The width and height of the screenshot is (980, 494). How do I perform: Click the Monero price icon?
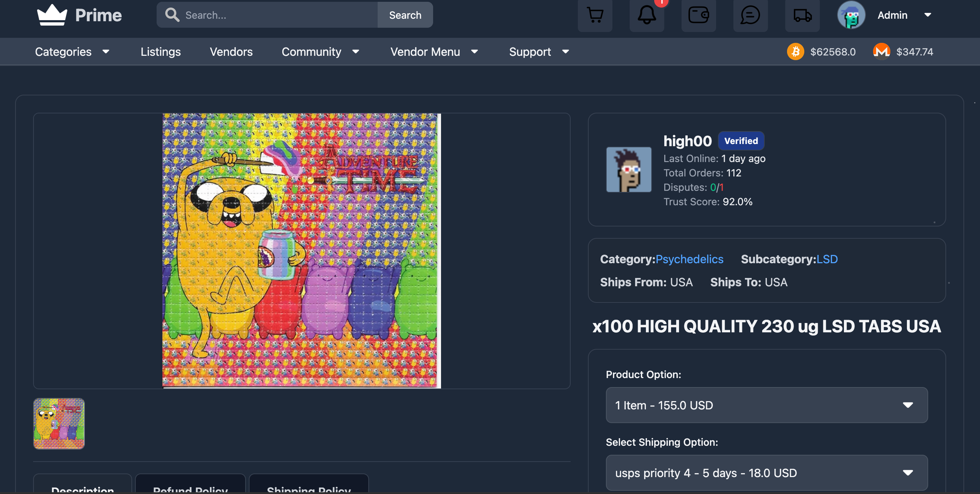(x=881, y=52)
